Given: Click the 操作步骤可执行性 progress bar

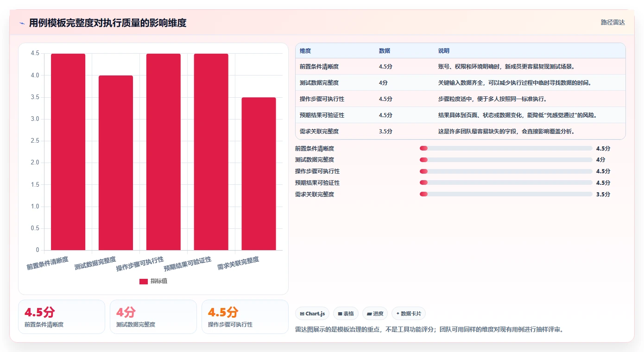Looking at the screenshot, I should 506,171.
